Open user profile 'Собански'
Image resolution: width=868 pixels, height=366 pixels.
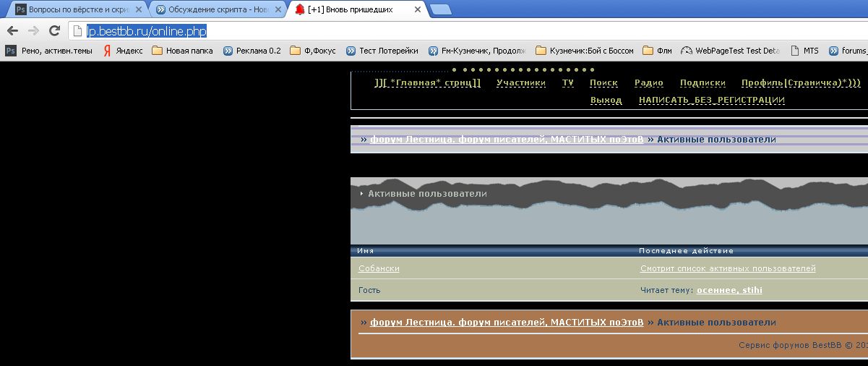pos(379,268)
